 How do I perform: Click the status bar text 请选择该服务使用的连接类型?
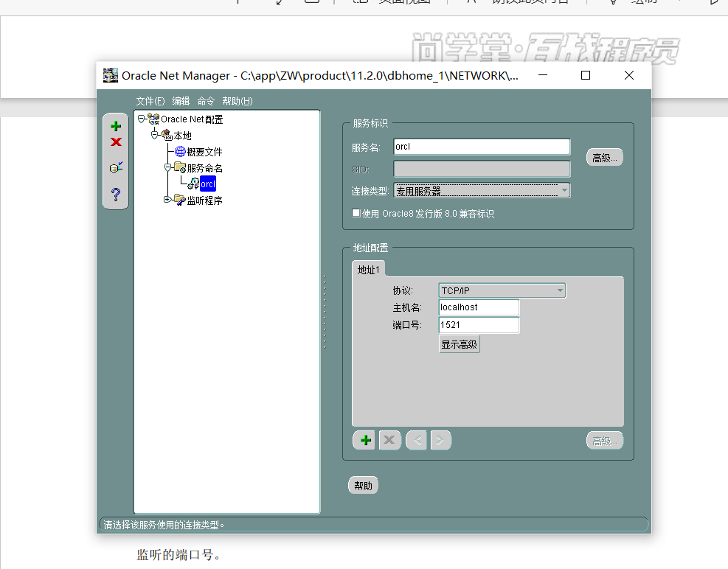pyautogui.click(x=164, y=525)
